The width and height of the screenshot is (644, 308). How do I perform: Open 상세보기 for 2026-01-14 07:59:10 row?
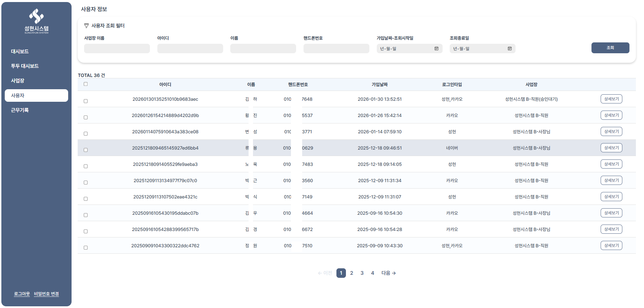[611, 132]
